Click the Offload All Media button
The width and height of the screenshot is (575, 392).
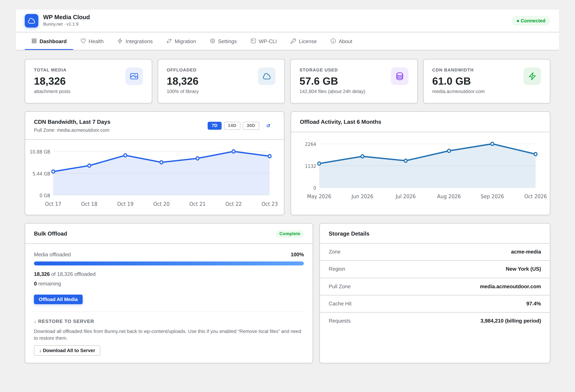[58, 299]
